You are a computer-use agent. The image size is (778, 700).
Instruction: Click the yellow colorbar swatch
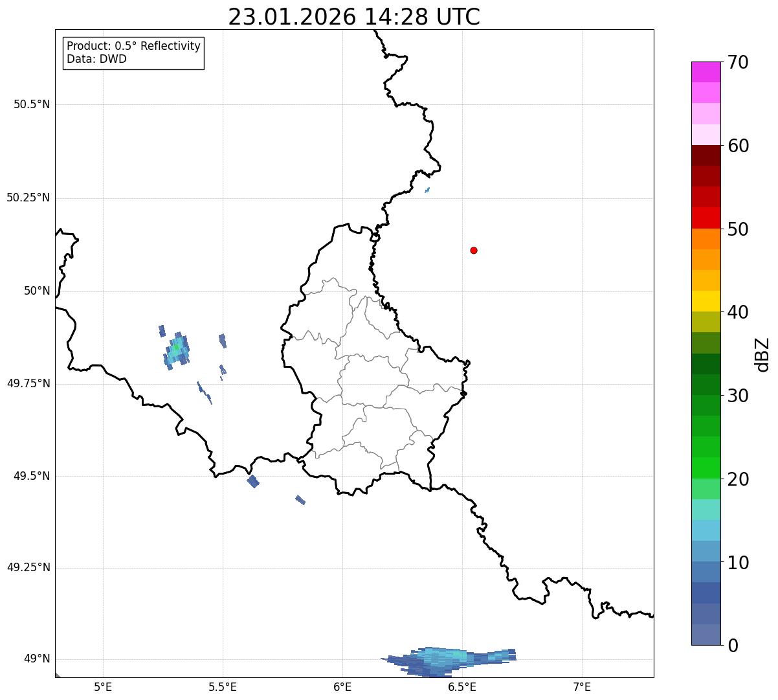click(706, 301)
